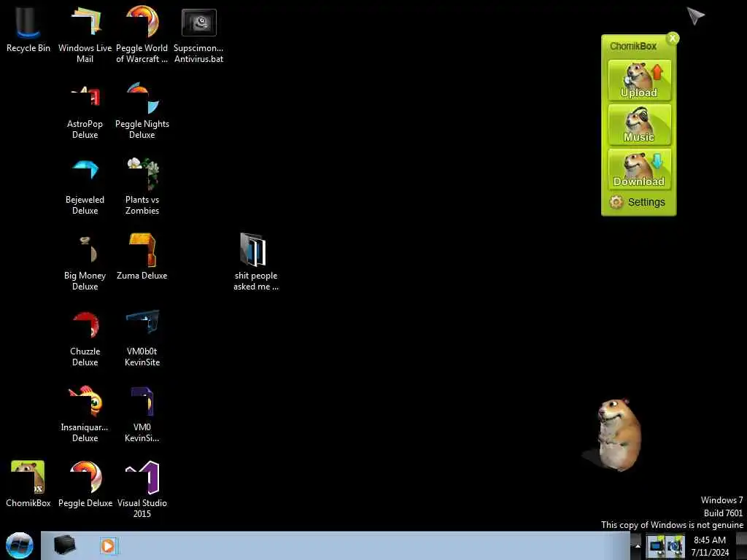The height and width of the screenshot is (560, 747).
Task: Click the Chuzzle Deluxe icon
Action: [85, 338]
